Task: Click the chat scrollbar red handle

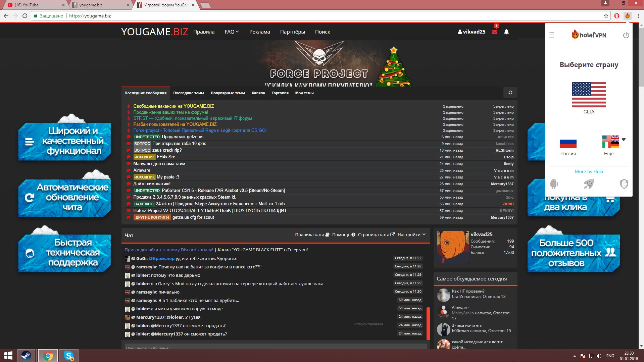Action: click(x=428, y=323)
